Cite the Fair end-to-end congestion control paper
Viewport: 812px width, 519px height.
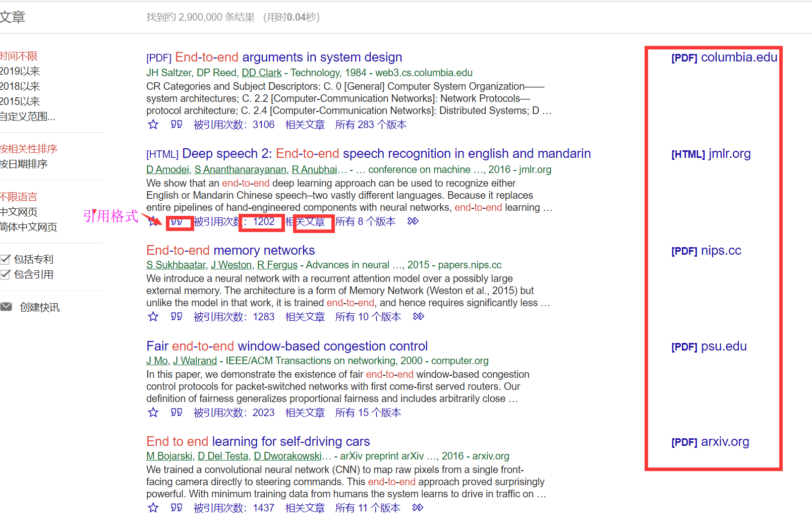point(176,412)
